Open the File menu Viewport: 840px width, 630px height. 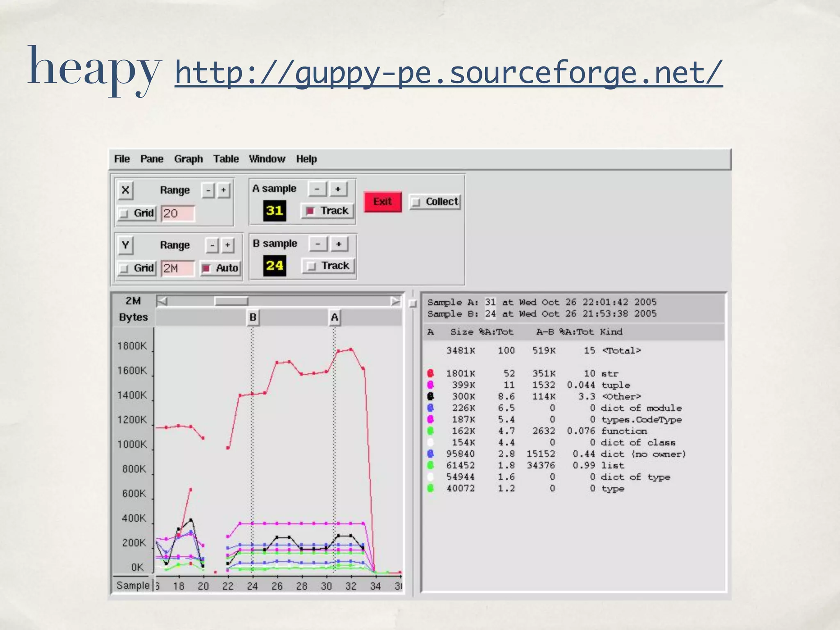[x=122, y=159]
